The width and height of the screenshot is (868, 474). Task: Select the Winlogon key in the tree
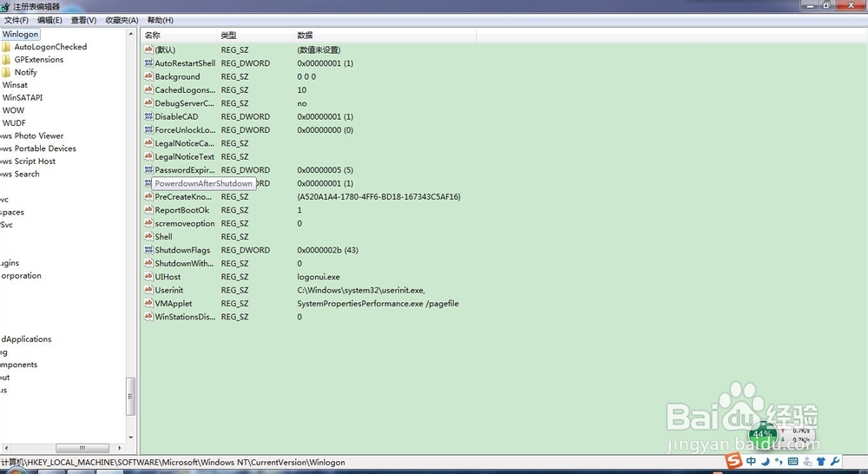pyautogui.click(x=20, y=34)
